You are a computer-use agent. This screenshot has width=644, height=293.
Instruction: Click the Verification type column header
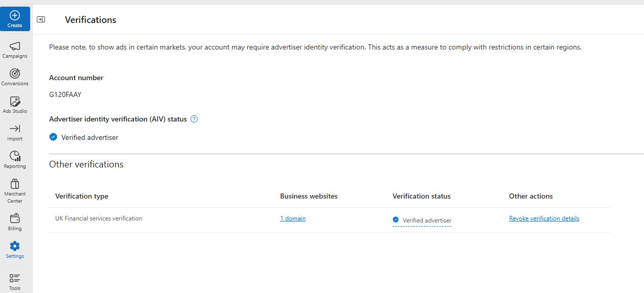point(82,196)
